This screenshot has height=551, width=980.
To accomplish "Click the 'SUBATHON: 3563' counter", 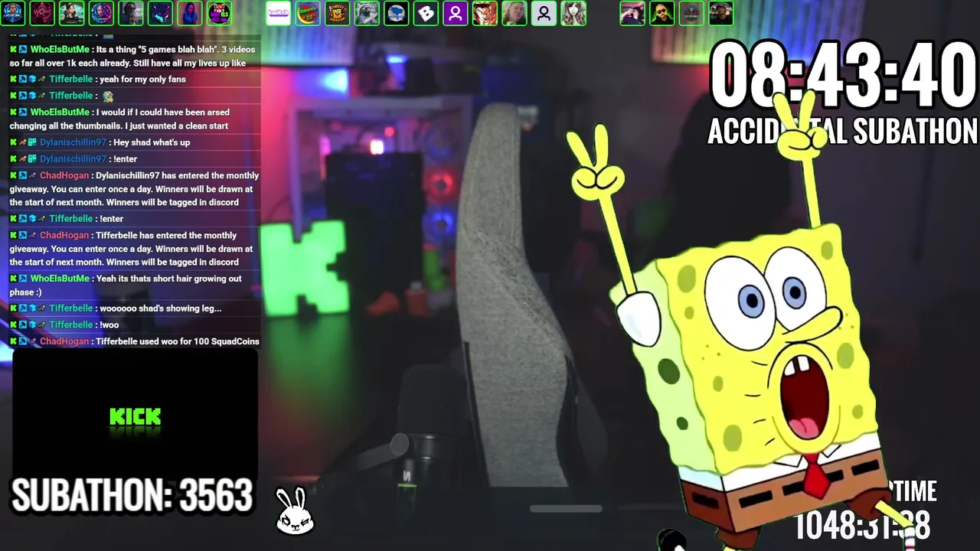I will click(x=132, y=496).
